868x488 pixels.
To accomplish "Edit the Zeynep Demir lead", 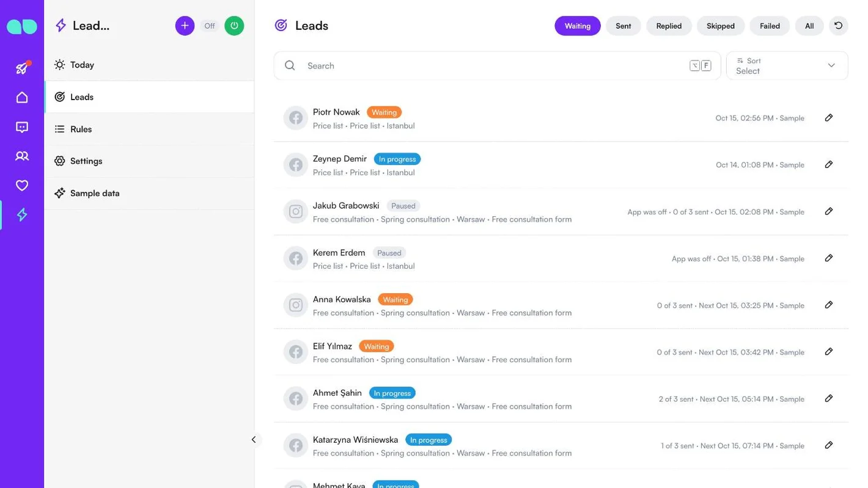I will [x=829, y=164].
